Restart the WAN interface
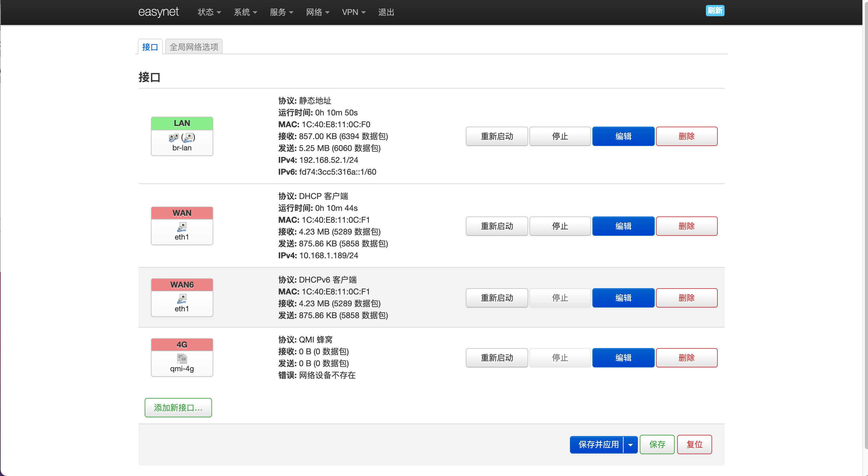Image resolution: width=868 pixels, height=476 pixels. pyautogui.click(x=497, y=226)
